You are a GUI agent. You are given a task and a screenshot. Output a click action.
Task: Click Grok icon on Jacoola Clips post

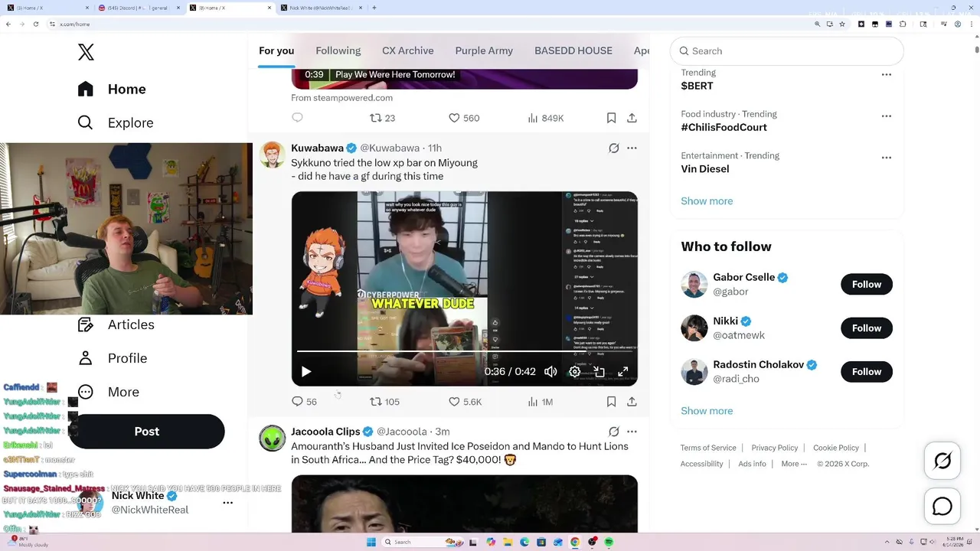click(x=613, y=432)
